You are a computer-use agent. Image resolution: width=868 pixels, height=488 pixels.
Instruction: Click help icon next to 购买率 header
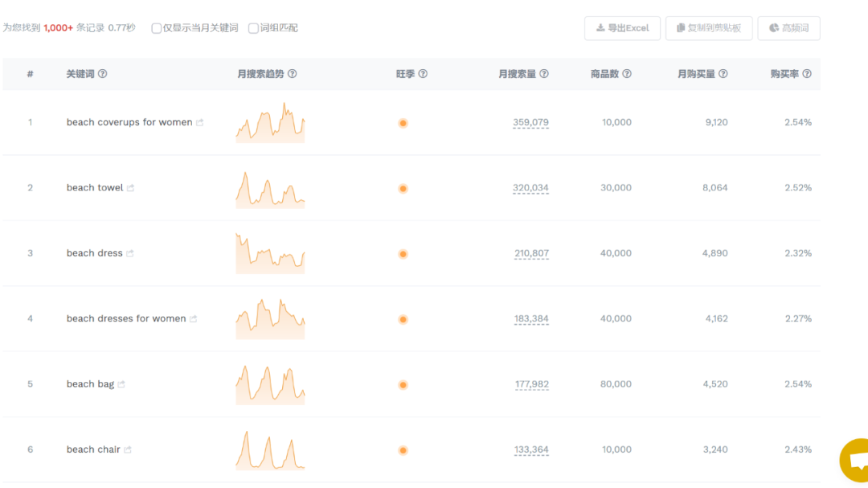point(806,74)
